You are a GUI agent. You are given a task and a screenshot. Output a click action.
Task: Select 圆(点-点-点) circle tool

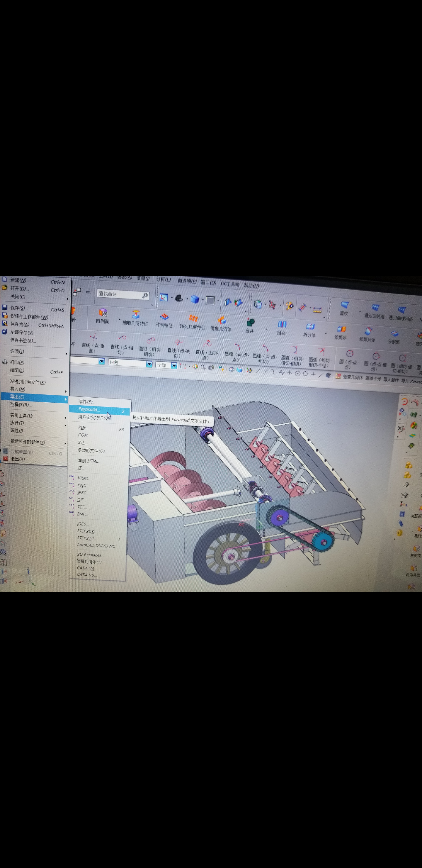[349, 360]
